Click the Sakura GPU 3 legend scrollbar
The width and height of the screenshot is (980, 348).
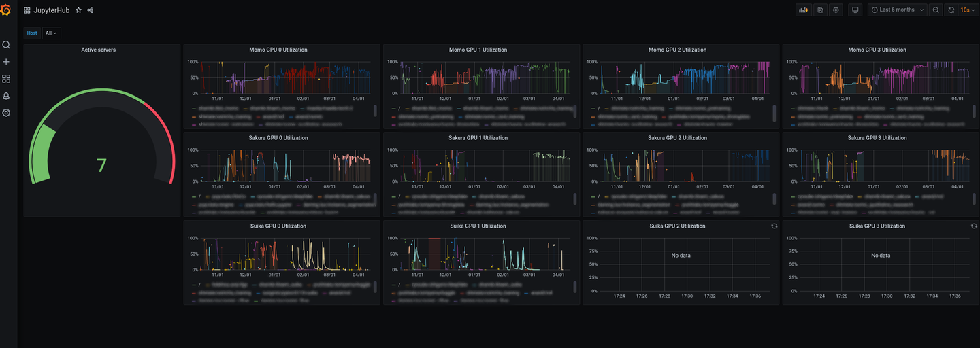tap(974, 198)
